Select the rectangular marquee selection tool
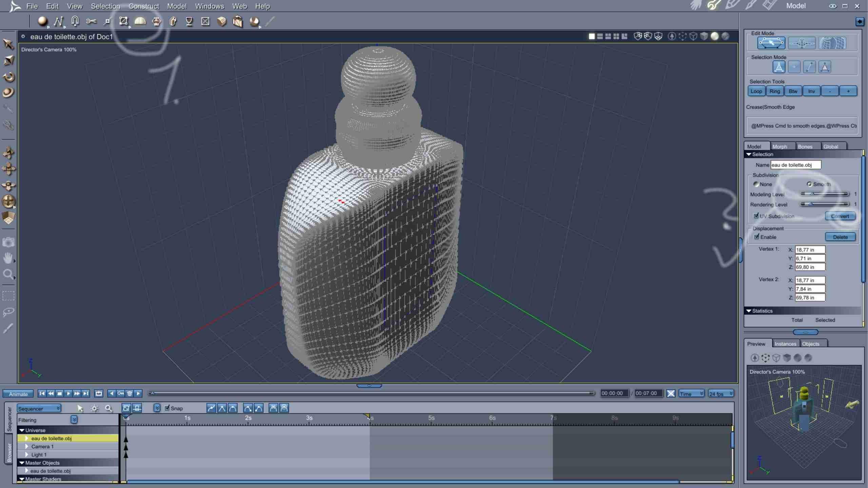The width and height of the screenshot is (868, 488). tap(8, 296)
